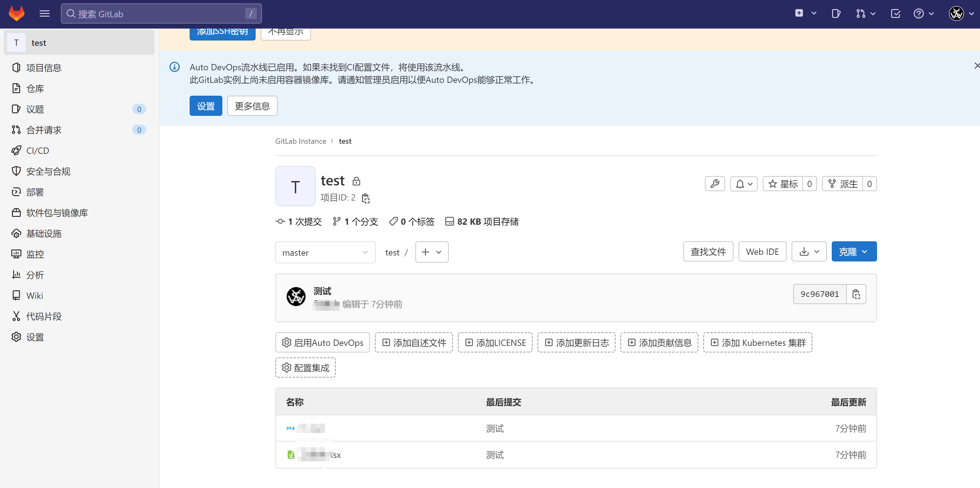Open the help question-mark menu
The width and height of the screenshot is (980, 488).
[x=923, y=14]
